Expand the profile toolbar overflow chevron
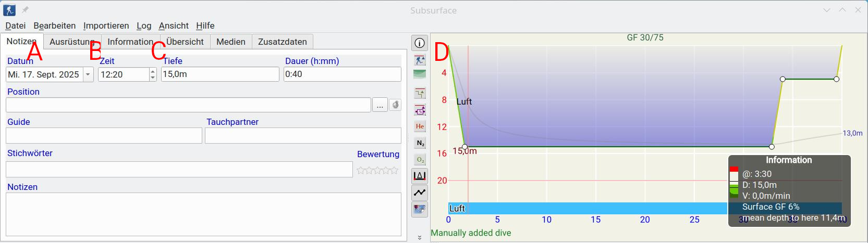Viewport: 868px width, 243px height. pyautogui.click(x=420, y=237)
